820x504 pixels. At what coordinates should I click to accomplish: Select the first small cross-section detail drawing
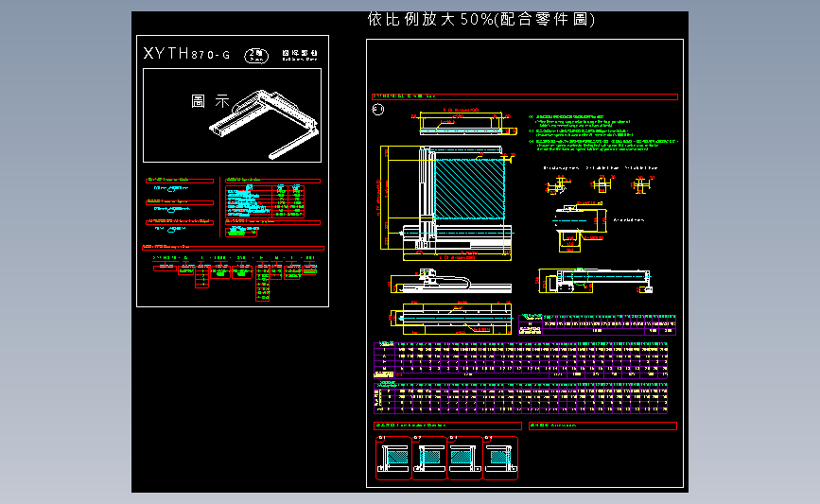tap(559, 185)
